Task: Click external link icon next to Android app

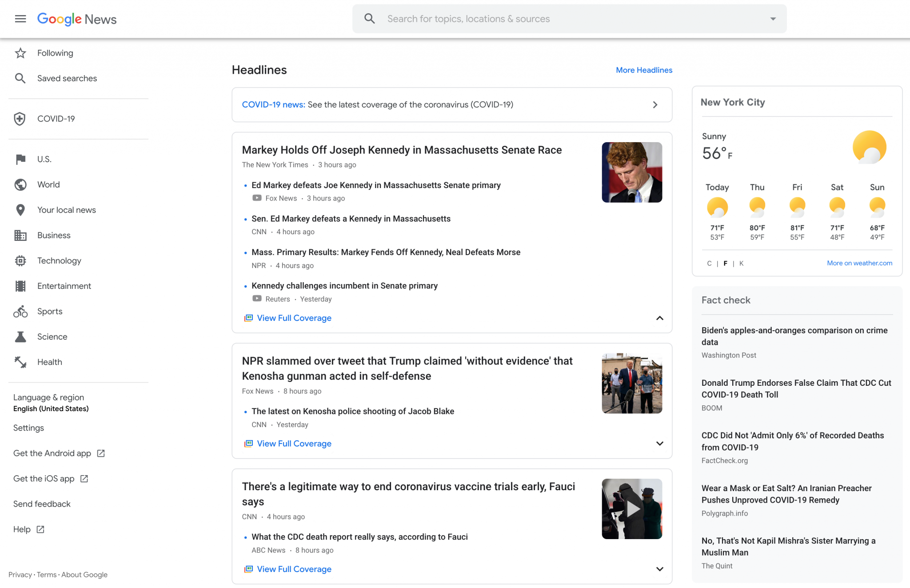Action: click(x=101, y=453)
